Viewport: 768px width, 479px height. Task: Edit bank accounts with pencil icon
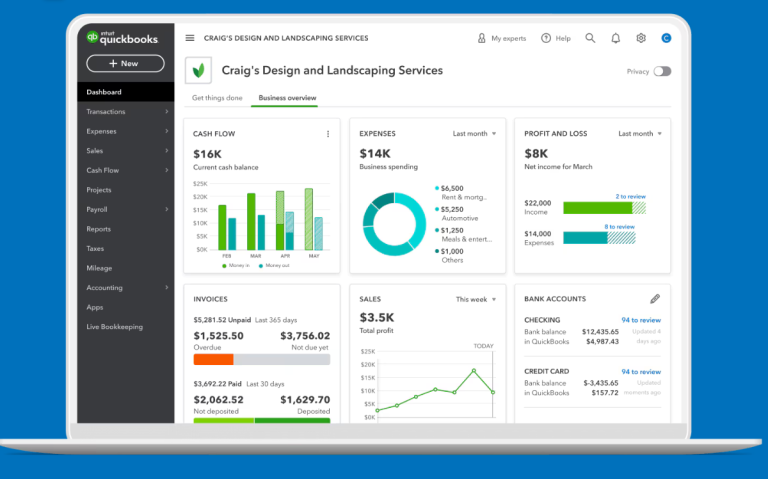(655, 299)
